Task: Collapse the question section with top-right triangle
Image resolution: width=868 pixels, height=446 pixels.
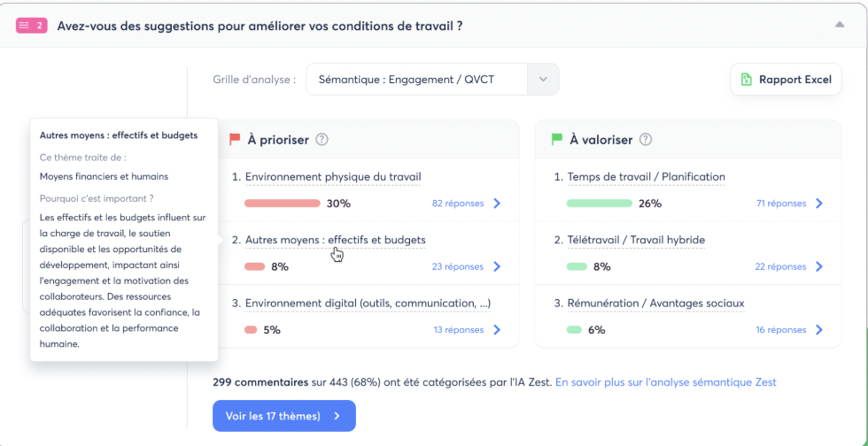Action: coord(840,25)
